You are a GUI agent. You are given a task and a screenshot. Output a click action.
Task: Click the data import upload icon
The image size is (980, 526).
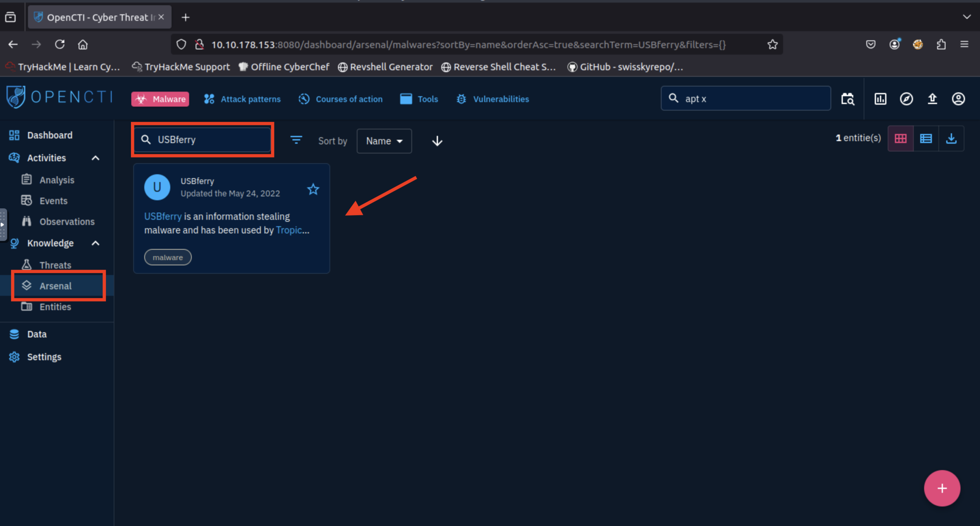coord(932,99)
